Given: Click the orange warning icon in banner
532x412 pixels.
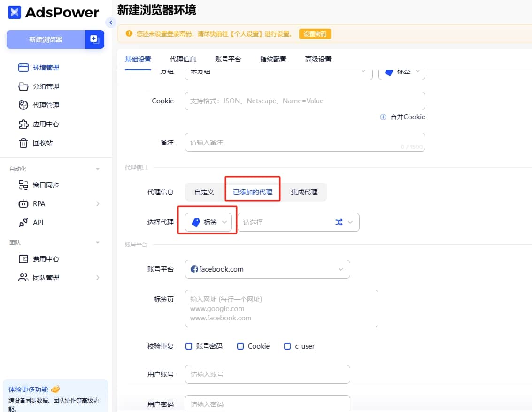Looking at the screenshot, I should pyautogui.click(x=129, y=34).
